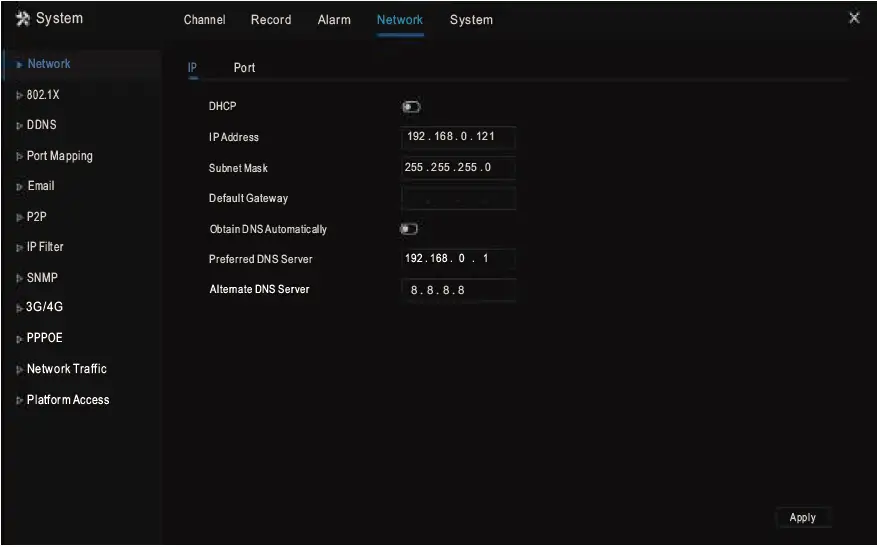Viewport: 877px width, 547px height.
Task: Click the arrow beside Port Mapping
Action: pos(20,157)
